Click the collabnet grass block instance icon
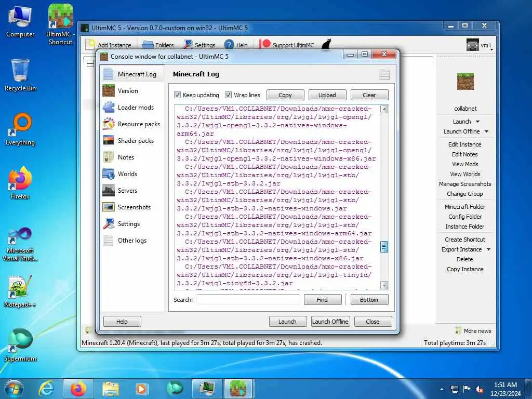532x399 pixels. tap(465, 82)
